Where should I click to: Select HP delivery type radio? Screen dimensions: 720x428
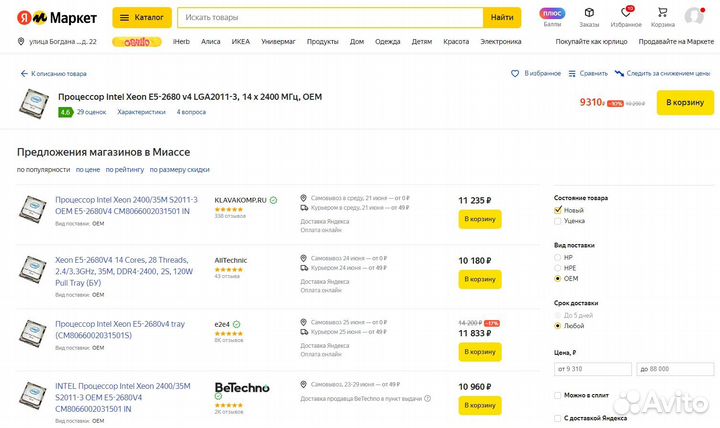(x=557, y=258)
